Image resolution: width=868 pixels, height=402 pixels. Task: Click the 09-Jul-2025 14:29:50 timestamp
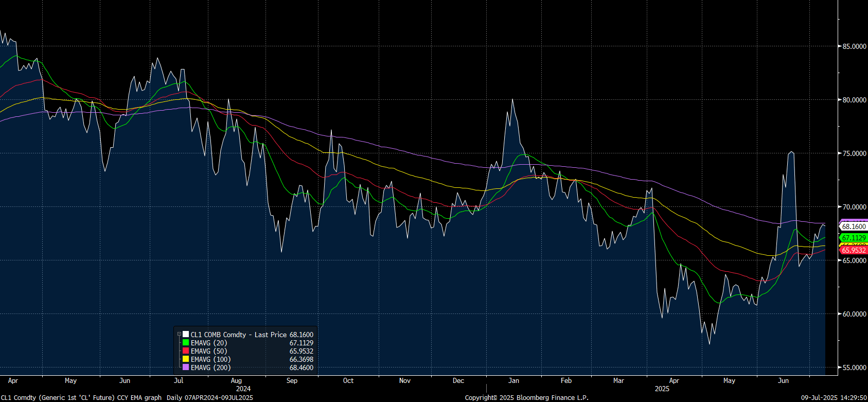click(x=834, y=398)
